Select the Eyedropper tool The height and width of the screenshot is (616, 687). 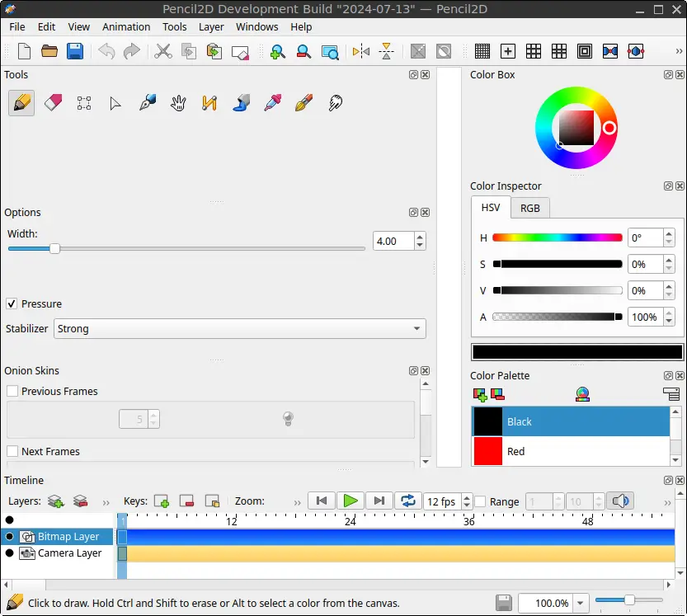coord(272,103)
